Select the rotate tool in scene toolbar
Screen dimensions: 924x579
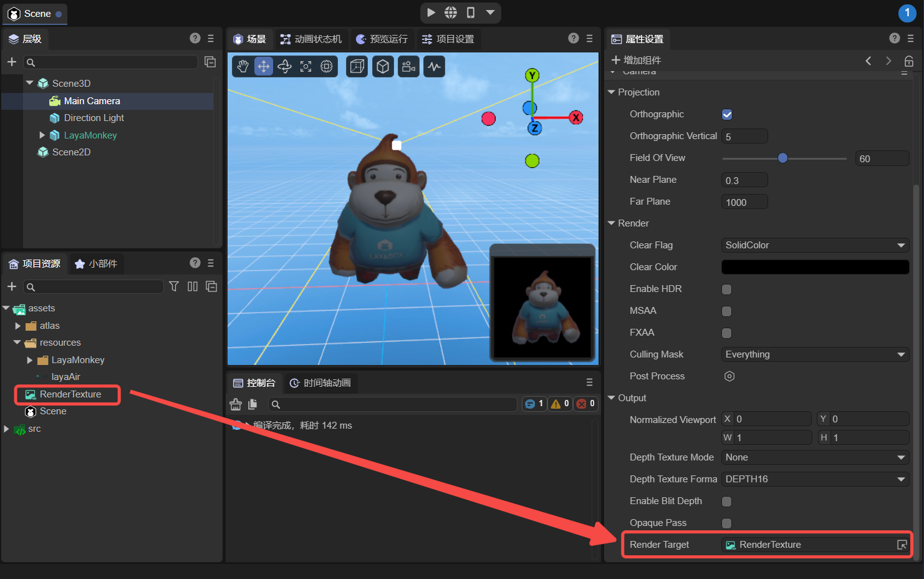(285, 66)
